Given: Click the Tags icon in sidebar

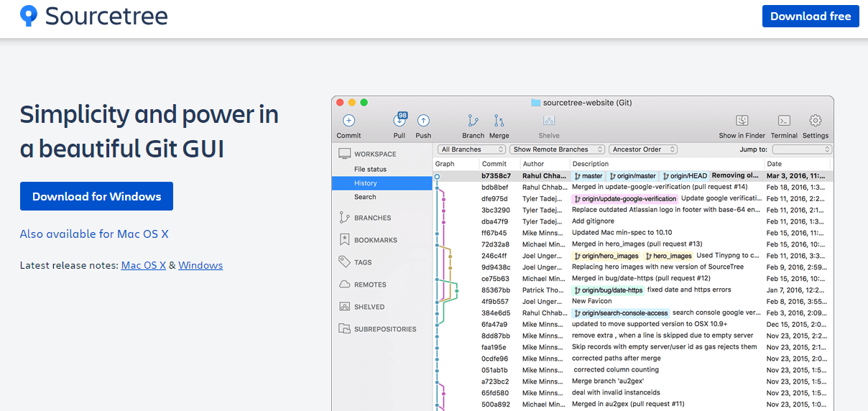Looking at the screenshot, I should pos(344,262).
